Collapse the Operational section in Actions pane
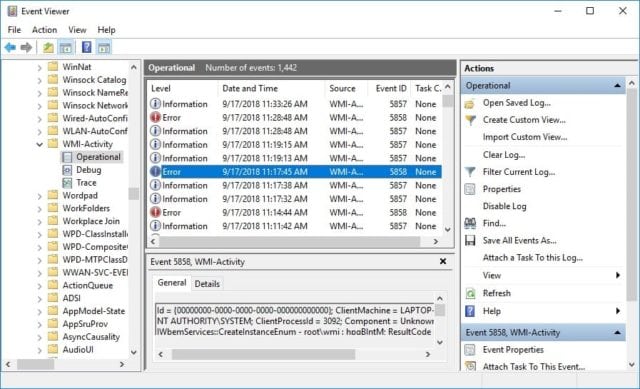Screen dimensions: 640x389 pos(617,86)
